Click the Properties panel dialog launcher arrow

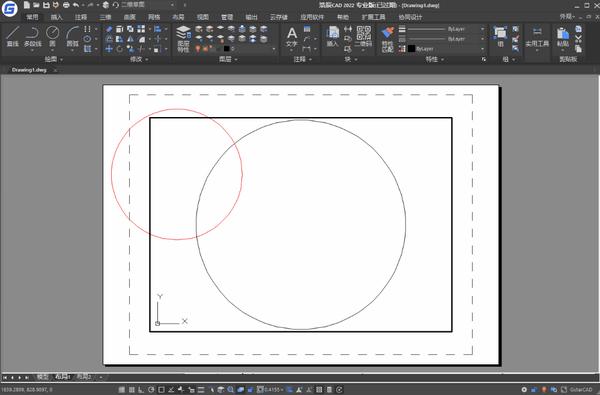pyautogui.click(x=484, y=59)
